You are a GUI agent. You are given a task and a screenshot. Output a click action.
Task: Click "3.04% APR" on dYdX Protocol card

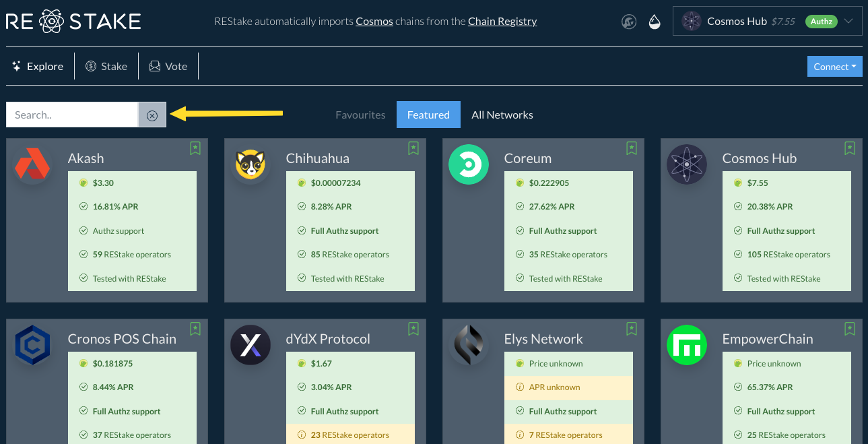click(x=331, y=387)
